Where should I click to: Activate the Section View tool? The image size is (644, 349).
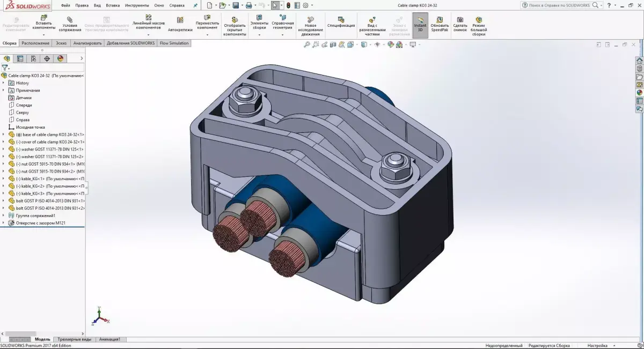pos(333,44)
